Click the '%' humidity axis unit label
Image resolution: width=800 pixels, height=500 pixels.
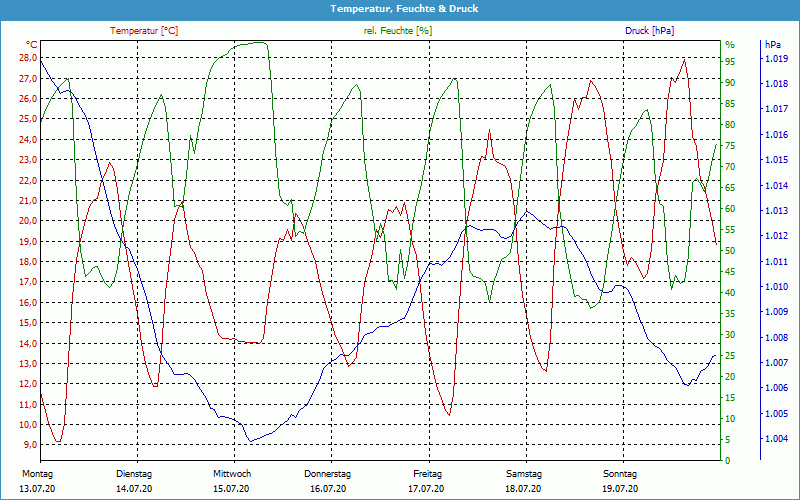(x=730, y=45)
